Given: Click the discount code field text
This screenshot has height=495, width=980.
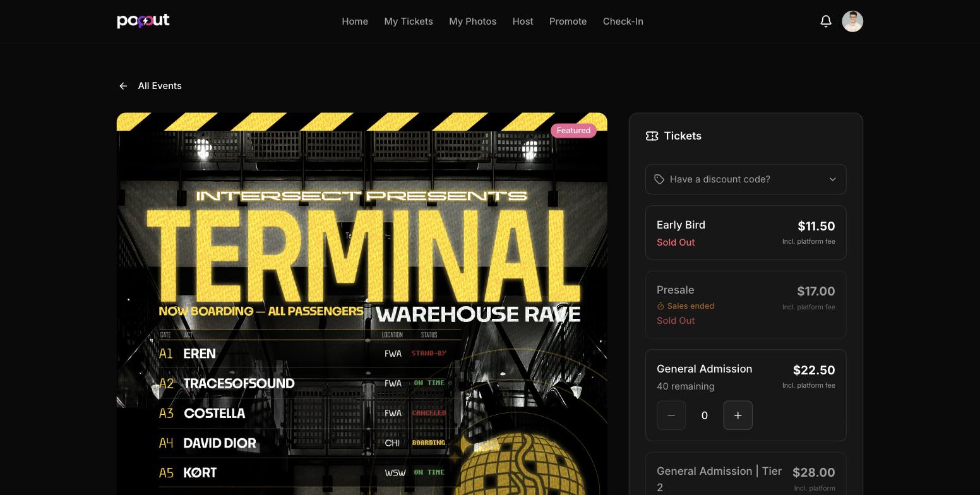Looking at the screenshot, I should tap(720, 179).
